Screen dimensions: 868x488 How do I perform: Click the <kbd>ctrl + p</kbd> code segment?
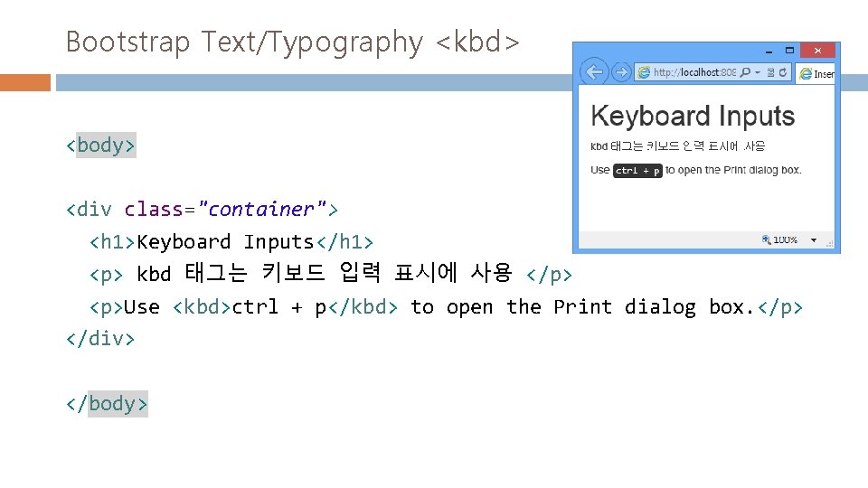coord(285,307)
